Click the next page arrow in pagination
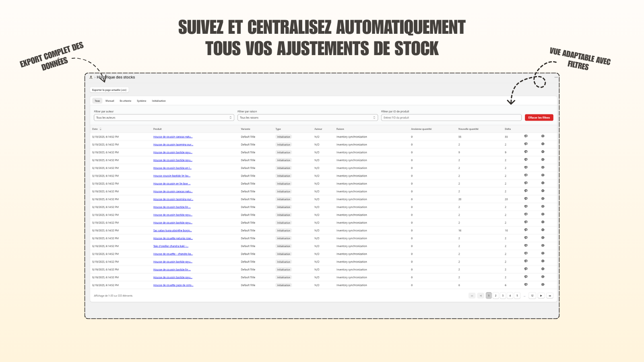 tap(541, 296)
